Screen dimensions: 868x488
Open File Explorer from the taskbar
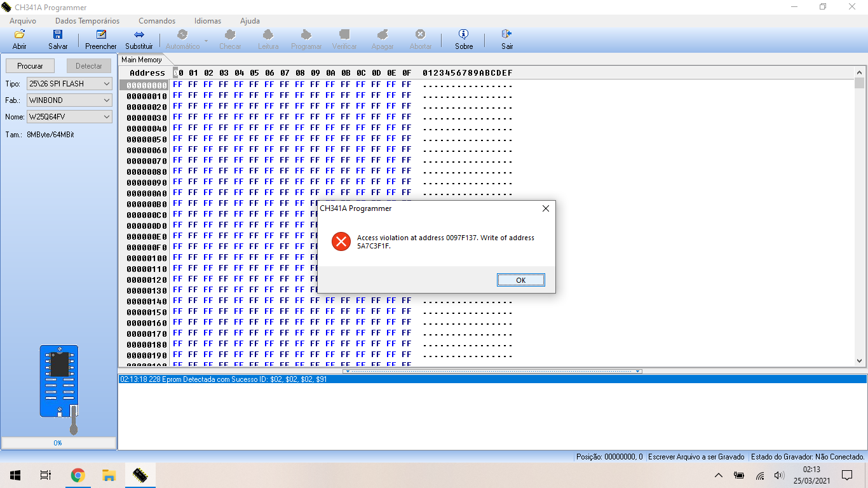(109, 475)
